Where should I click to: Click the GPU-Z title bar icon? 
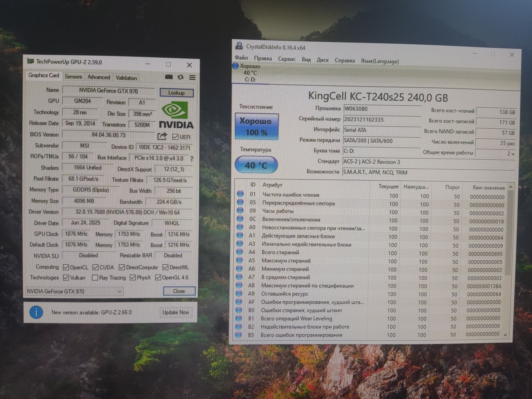point(31,61)
